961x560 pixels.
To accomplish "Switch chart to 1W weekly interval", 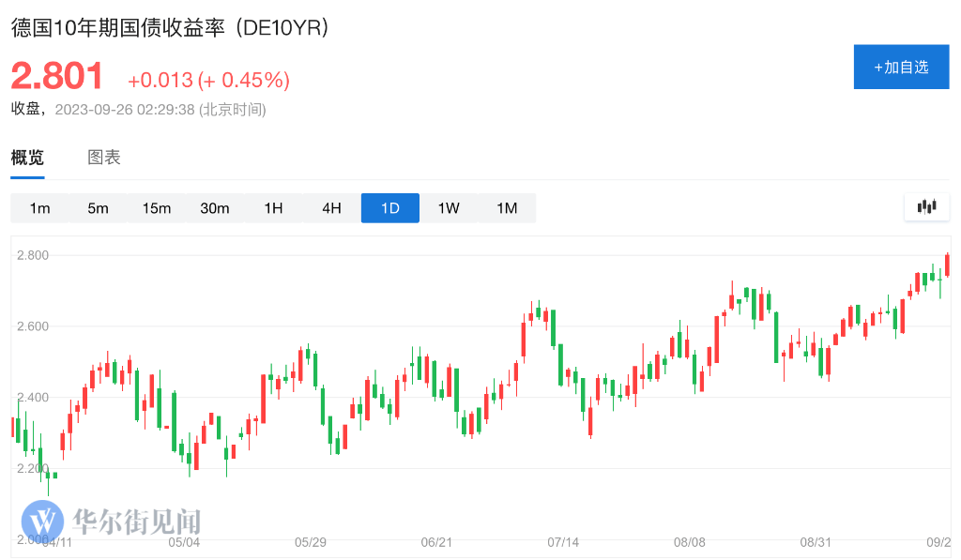I will [449, 208].
